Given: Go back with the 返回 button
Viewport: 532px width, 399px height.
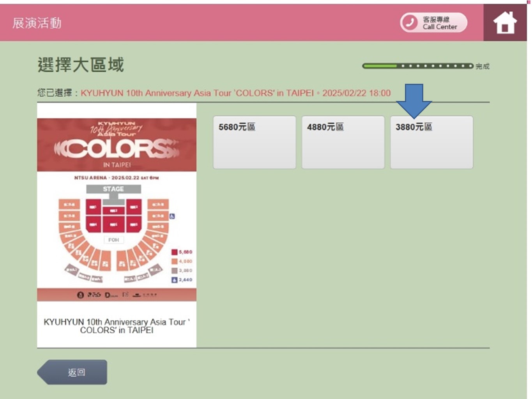Looking at the screenshot, I should click(72, 372).
